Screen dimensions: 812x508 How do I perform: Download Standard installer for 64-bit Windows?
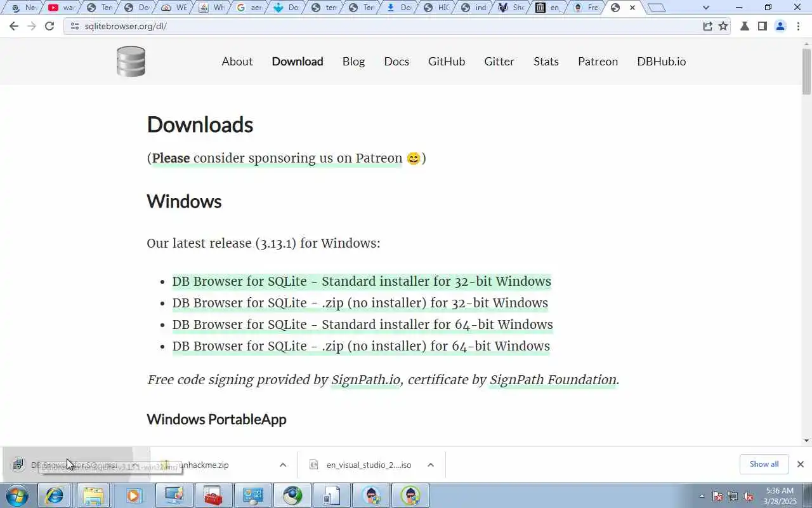tap(363, 324)
